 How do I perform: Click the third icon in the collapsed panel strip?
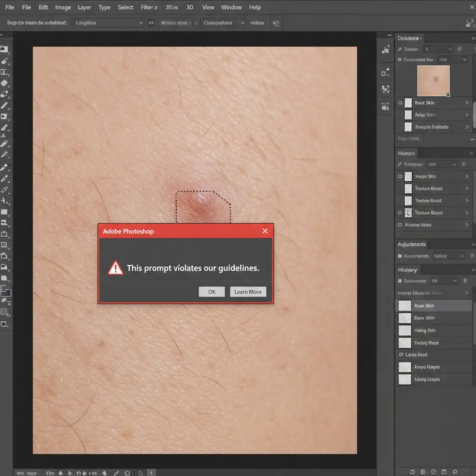[x=385, y=89]
